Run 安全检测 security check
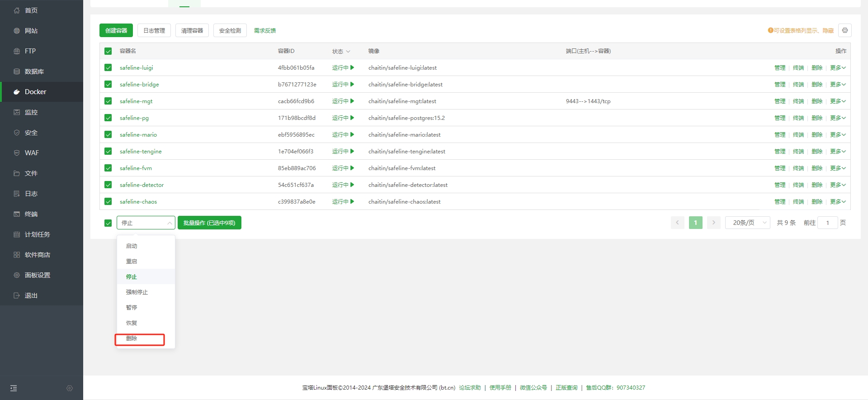 230,30
